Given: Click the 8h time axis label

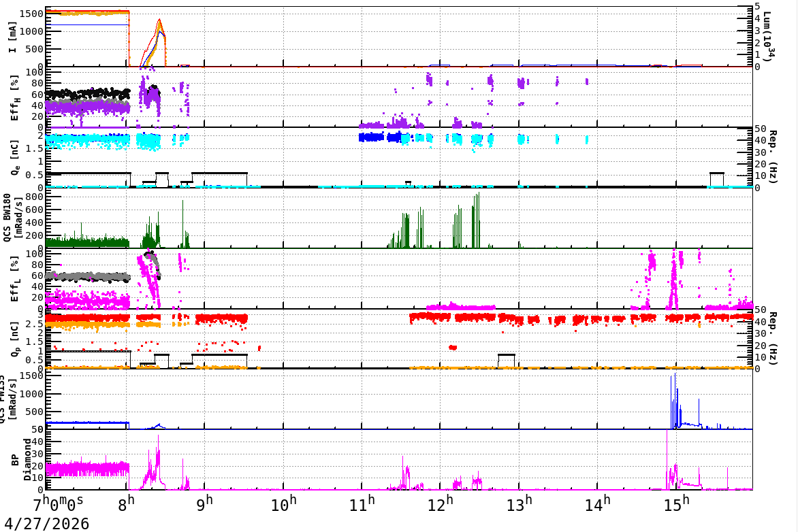Looking at the screenshot, I should click(126, 504).
